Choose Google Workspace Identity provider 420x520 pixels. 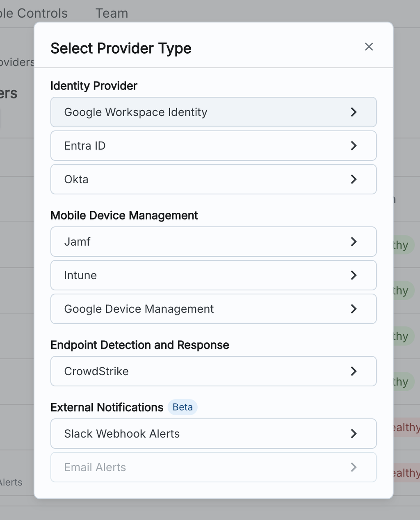click(x=213, y=112)
